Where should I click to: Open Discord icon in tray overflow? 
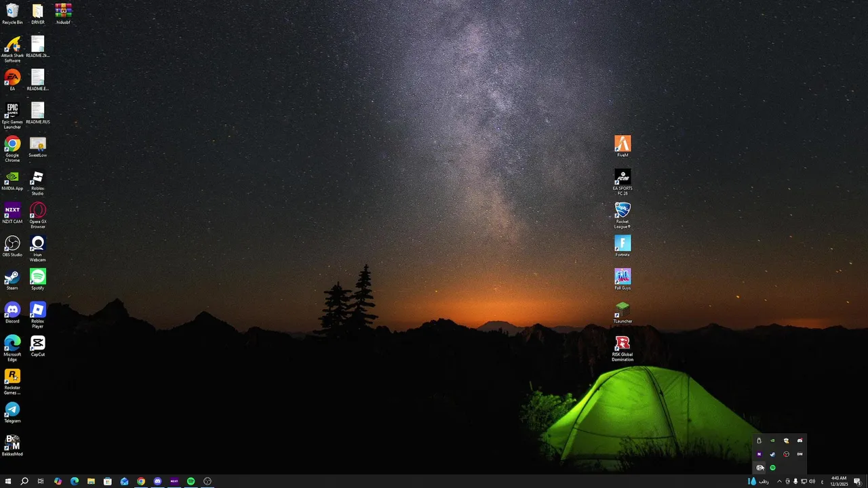pos(800,441)
